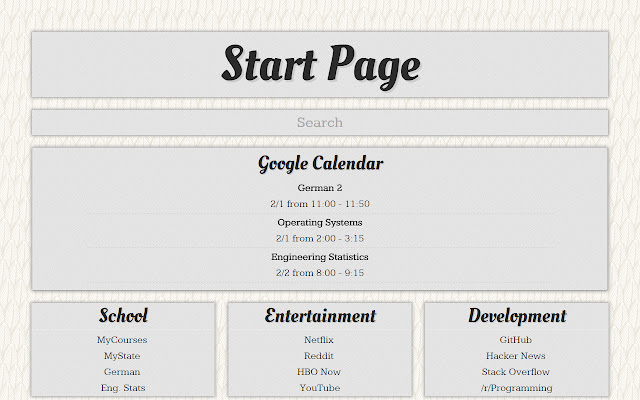This screenshot has height=400, width=640.
Task: Select the Engineering Statistics calendar event
Action: point(320,257)
